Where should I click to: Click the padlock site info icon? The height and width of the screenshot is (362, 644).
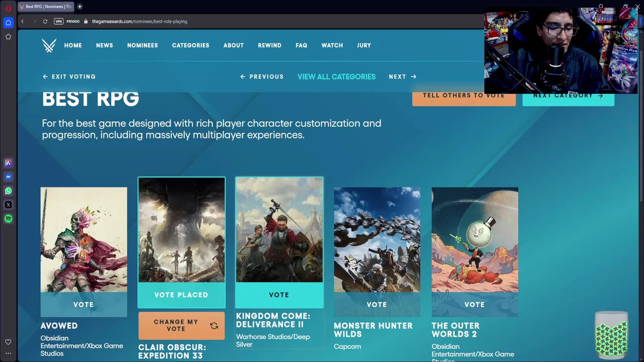point(86,21)
